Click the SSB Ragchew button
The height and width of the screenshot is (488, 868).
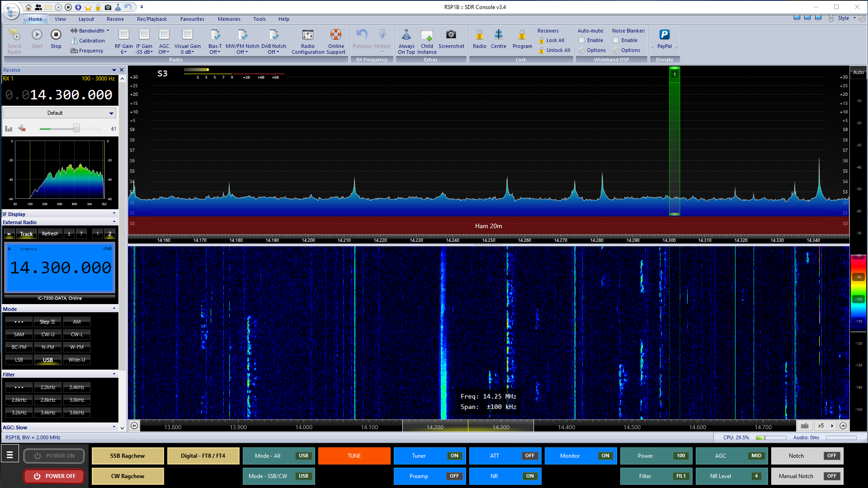tap(127, 455)
